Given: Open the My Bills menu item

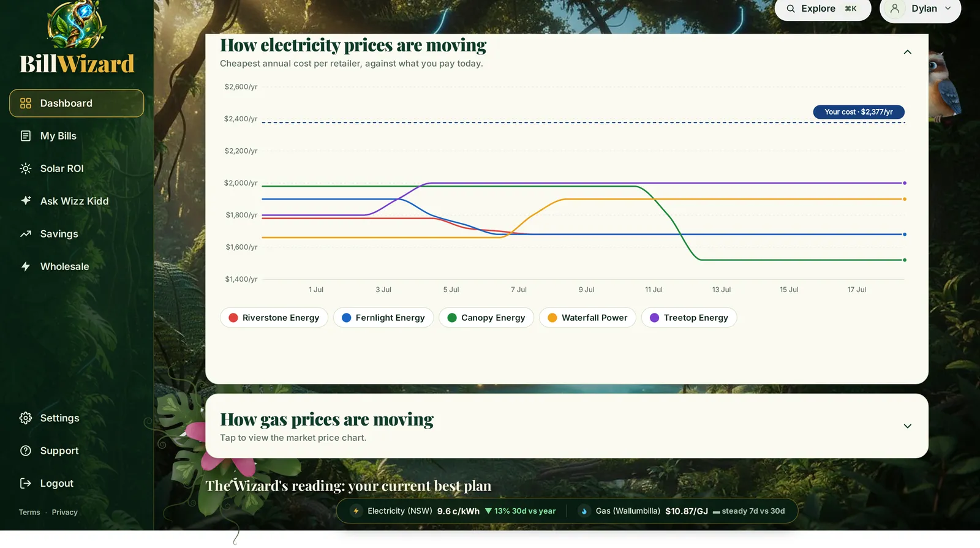Looking at the screenshot, I should (77, 136).
